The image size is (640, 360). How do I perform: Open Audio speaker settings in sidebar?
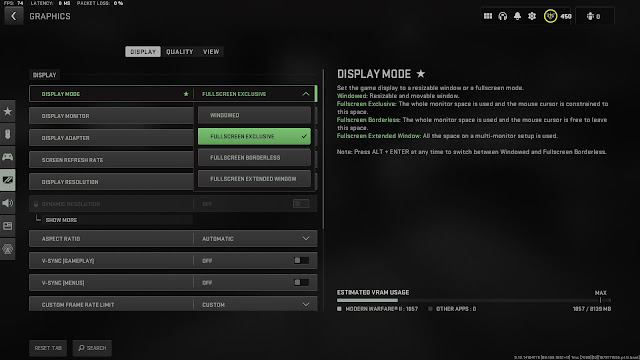coord(8,203)
